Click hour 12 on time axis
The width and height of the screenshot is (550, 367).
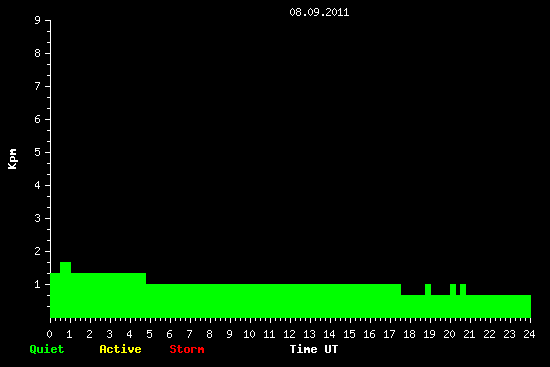[x=289, y=334]
